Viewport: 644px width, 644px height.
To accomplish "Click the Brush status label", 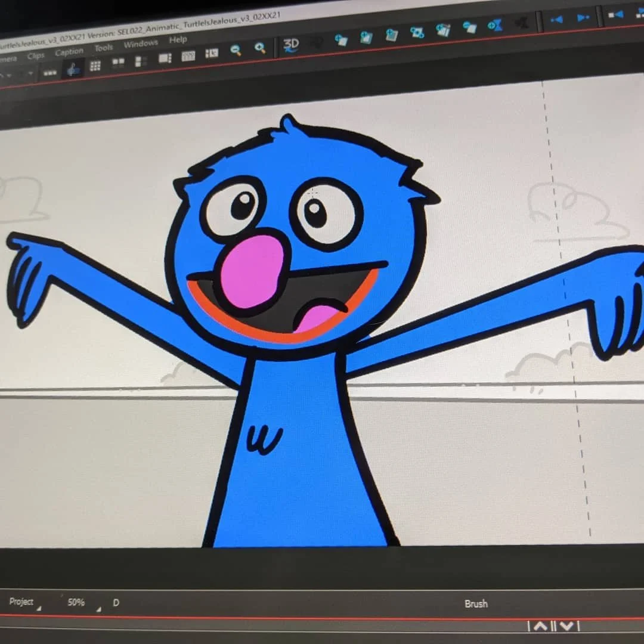I will pyautogui.click(x=475, y=604).
